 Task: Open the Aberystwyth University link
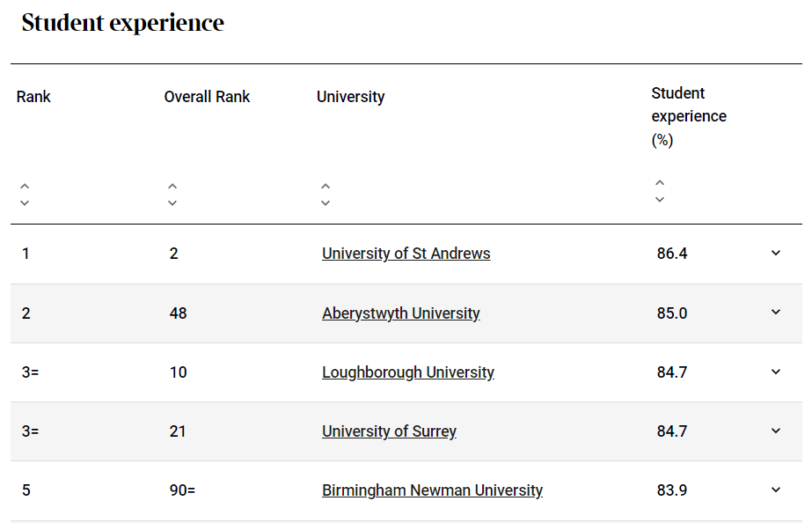[x=401, y=313]
